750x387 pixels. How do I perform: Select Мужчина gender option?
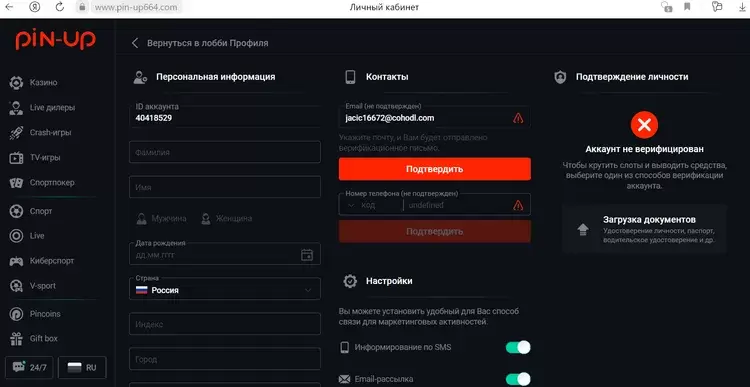coord(161,219)
